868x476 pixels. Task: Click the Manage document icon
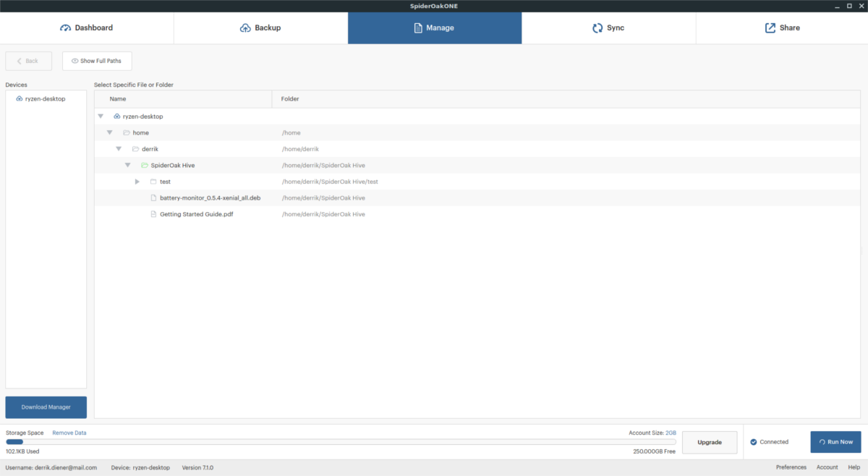click(x=418, y=27)
